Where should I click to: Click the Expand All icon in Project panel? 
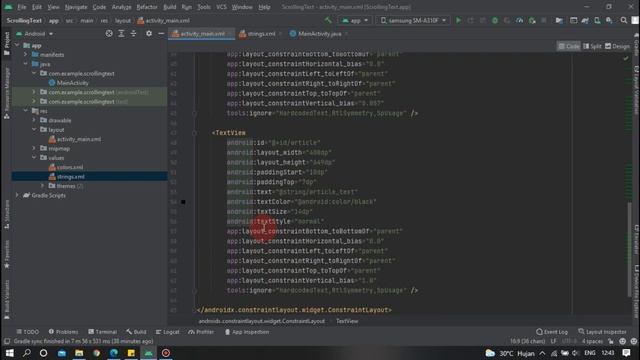coord(121,33)
